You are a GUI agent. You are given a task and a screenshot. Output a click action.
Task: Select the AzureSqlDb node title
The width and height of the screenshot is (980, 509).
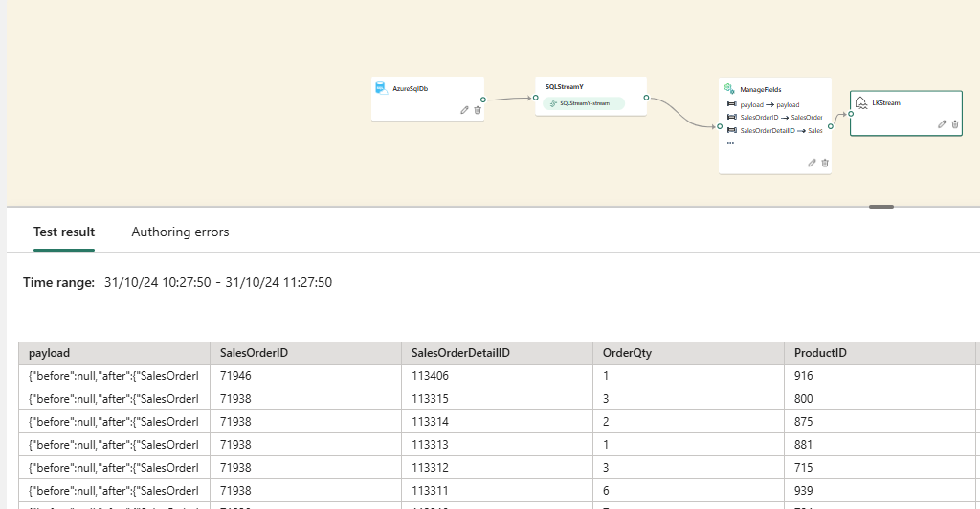(x=410, y=89)
